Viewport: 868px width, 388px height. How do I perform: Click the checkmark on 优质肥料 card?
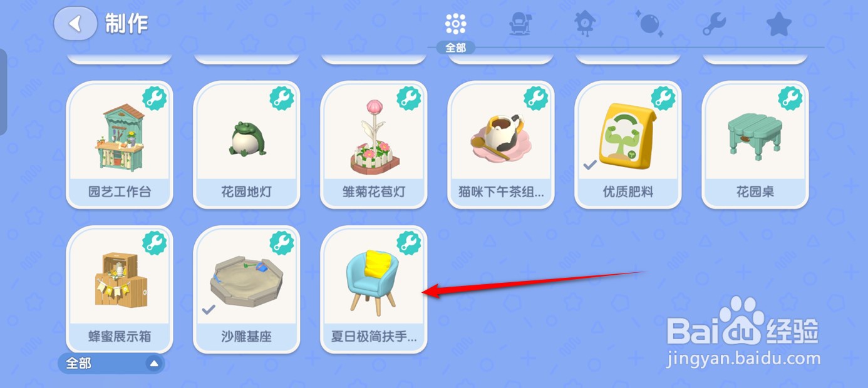click(x=589, y=165)
